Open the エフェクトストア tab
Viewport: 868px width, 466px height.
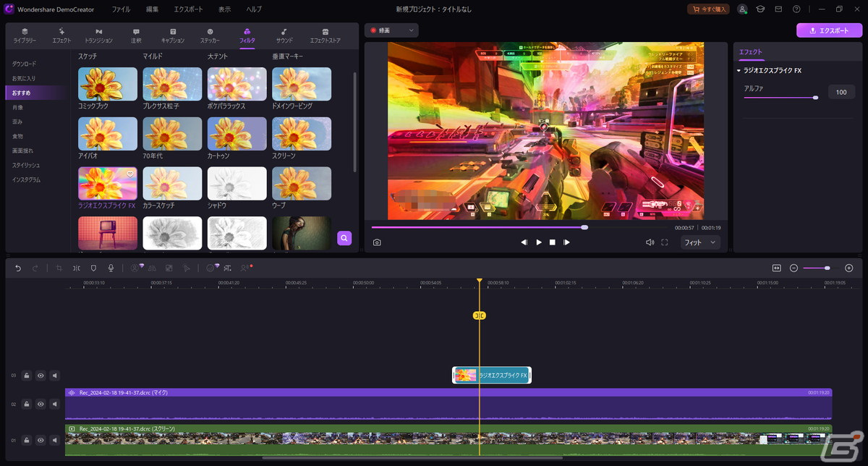click(x=325, y=35)
